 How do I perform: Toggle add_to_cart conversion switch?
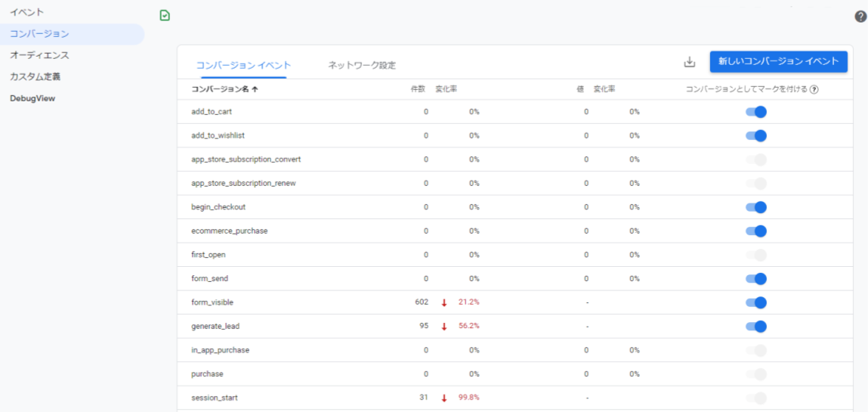click(x=756, y=112)
